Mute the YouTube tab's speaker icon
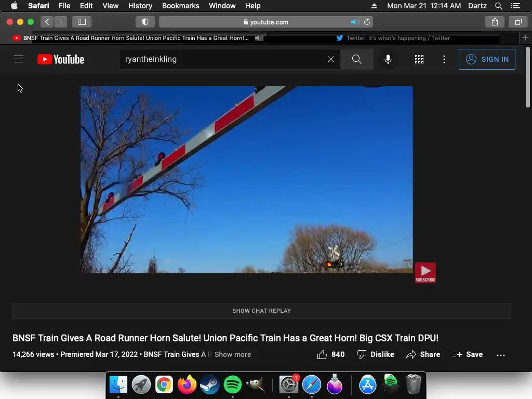 point(259,38)
